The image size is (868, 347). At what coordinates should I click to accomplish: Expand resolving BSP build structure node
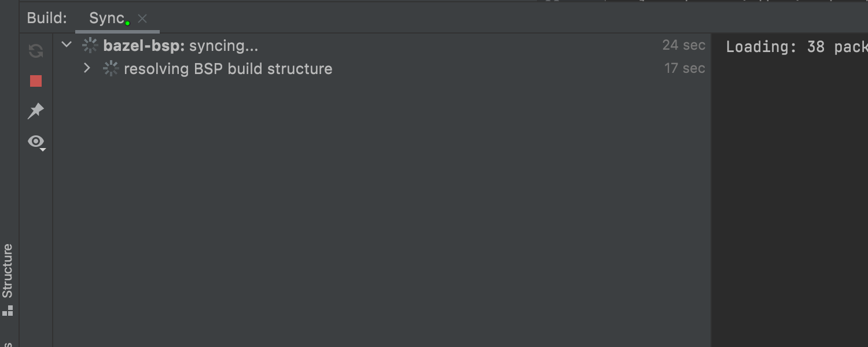(x=87, y=68)
